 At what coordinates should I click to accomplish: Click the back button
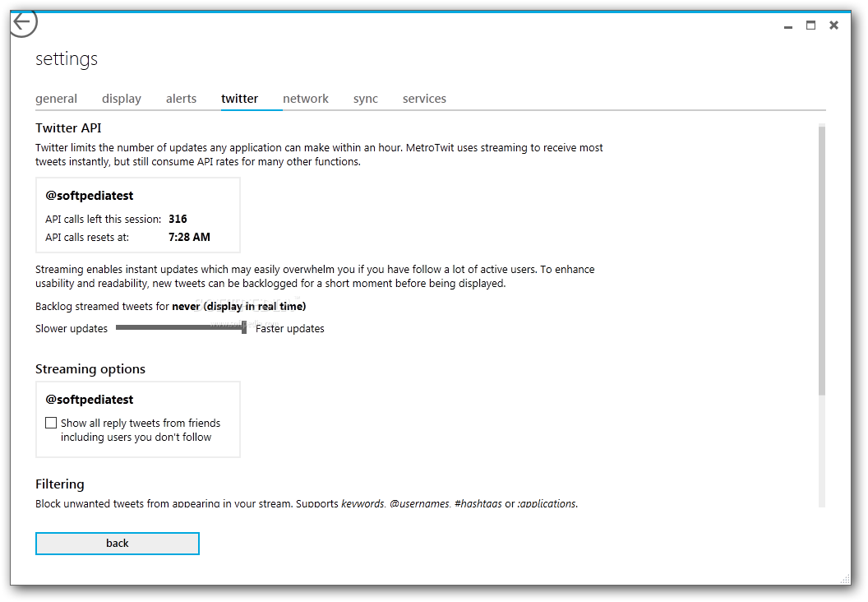[x=118, y=544]
